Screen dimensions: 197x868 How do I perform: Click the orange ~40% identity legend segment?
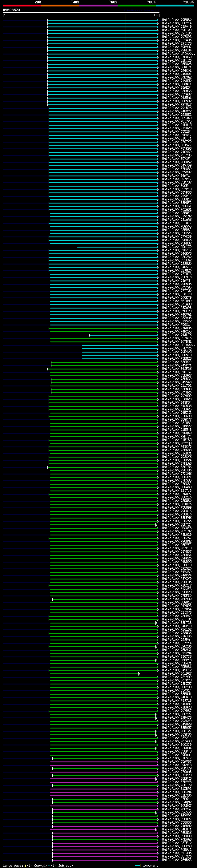(x=60, y=6)
